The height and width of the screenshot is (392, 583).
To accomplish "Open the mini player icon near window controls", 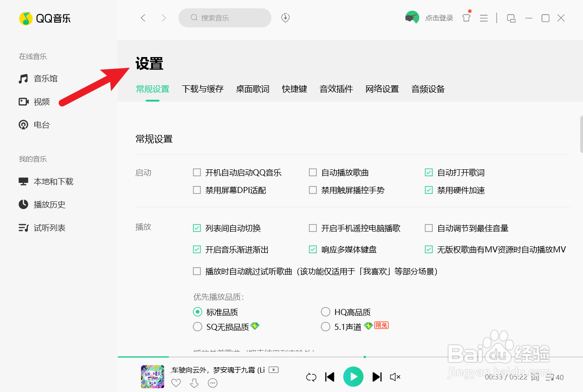I will click(511, 18).
